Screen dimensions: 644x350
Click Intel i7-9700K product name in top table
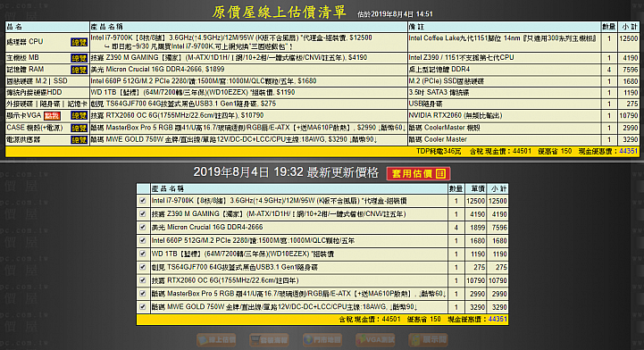(x=231, y=37)
